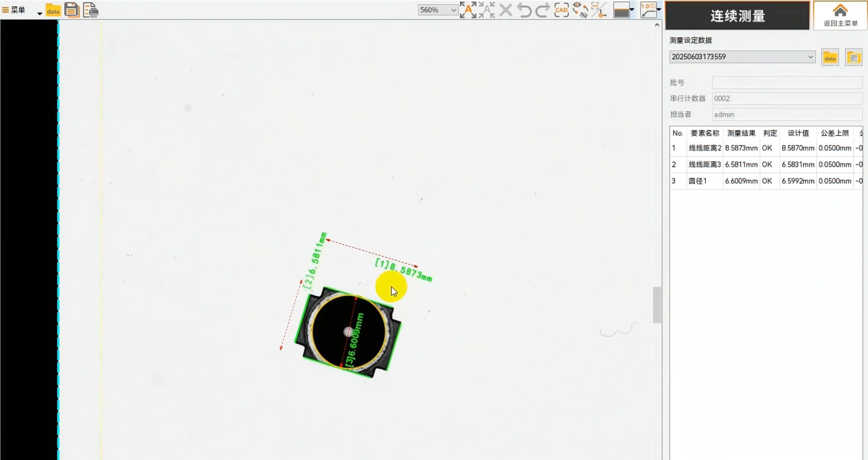This screenshot has width=868, height=460.
Task: Click the 批号 input field
Action: [x=787, y=82]
